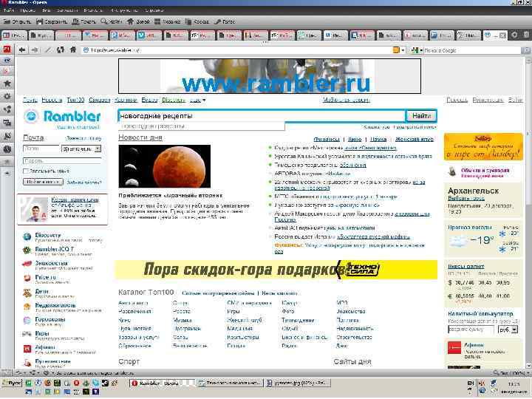The image size is (532, 399).
Task: Click the wand icon beside the reload button
Action: coord(48,50)
